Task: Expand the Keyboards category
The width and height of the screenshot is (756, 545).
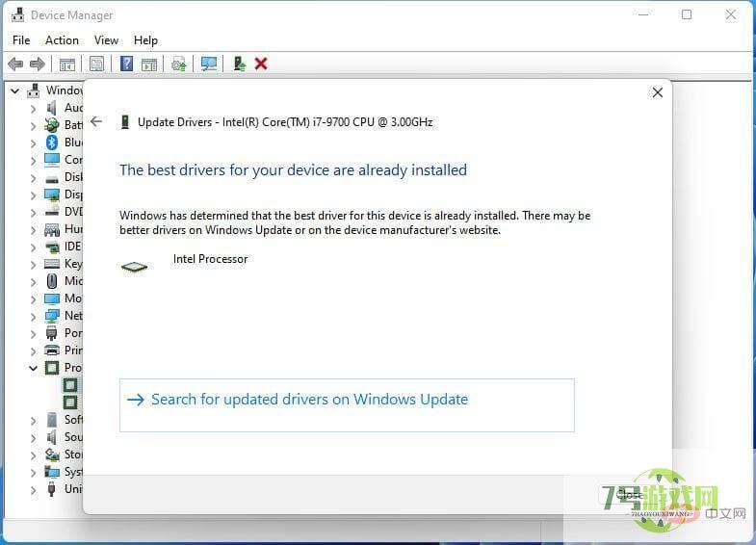Action: point(33,265)
